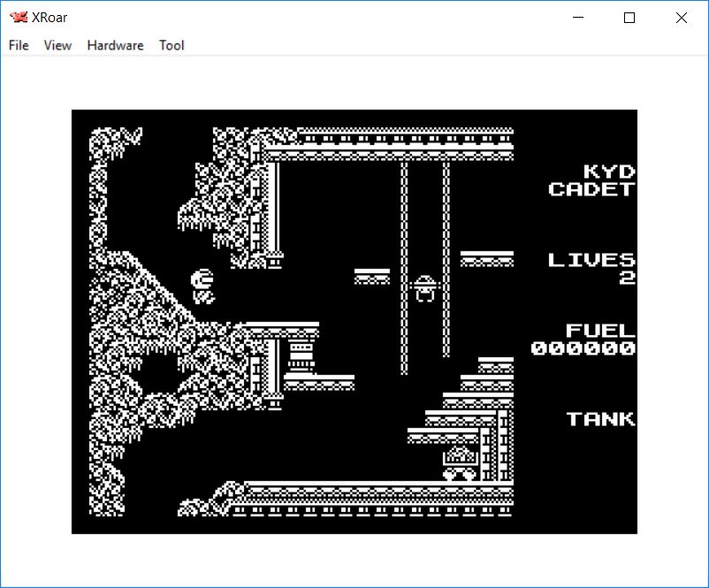The height and width of the screenshot is (588, 709).
Task: Click the wheeled cart sprite under the staircase
Action: pyautogui.click(x=460, y=463)
